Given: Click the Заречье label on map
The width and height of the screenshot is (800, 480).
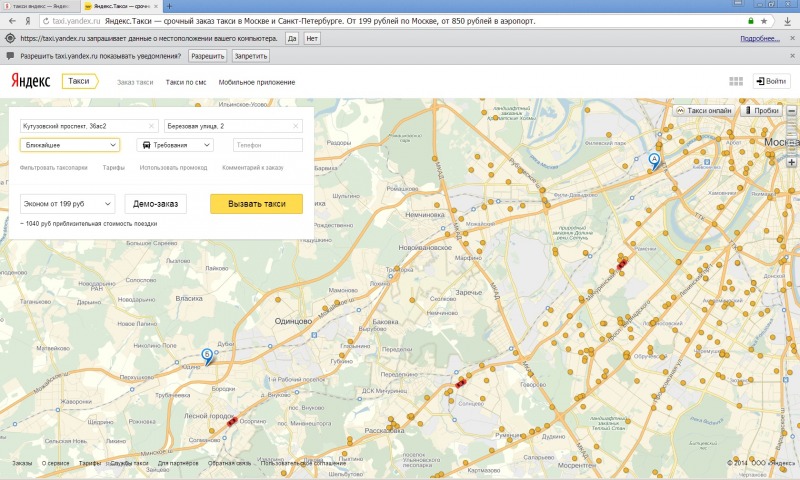Looking at the screenshot, I should 468,292.
